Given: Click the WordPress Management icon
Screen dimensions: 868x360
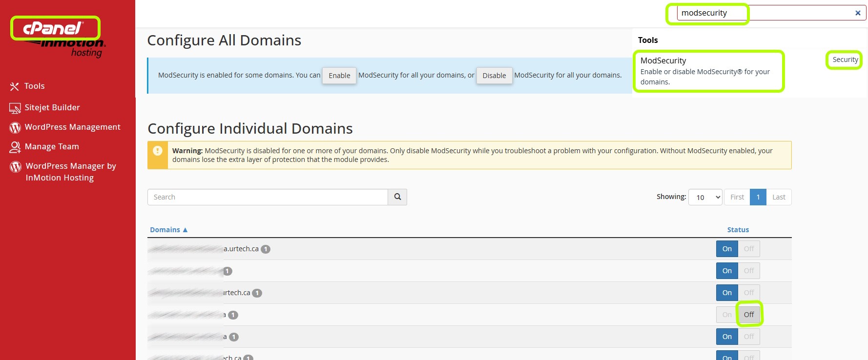Looking at the screenshot, I should (15, 127).
